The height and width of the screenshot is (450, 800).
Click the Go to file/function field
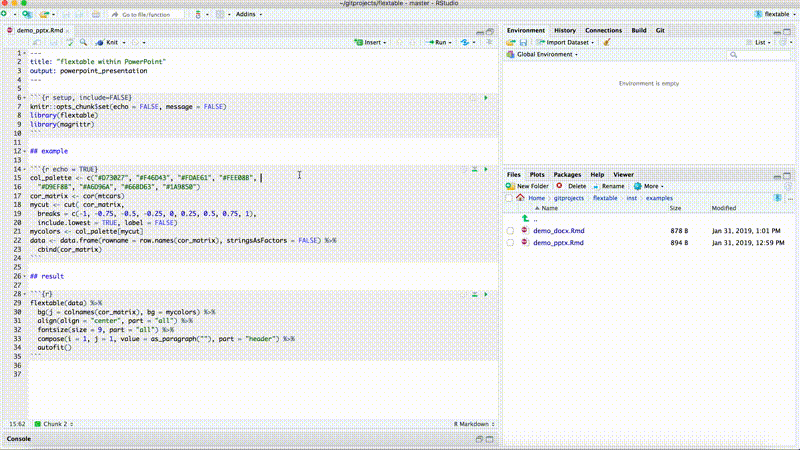pos(146,14)
